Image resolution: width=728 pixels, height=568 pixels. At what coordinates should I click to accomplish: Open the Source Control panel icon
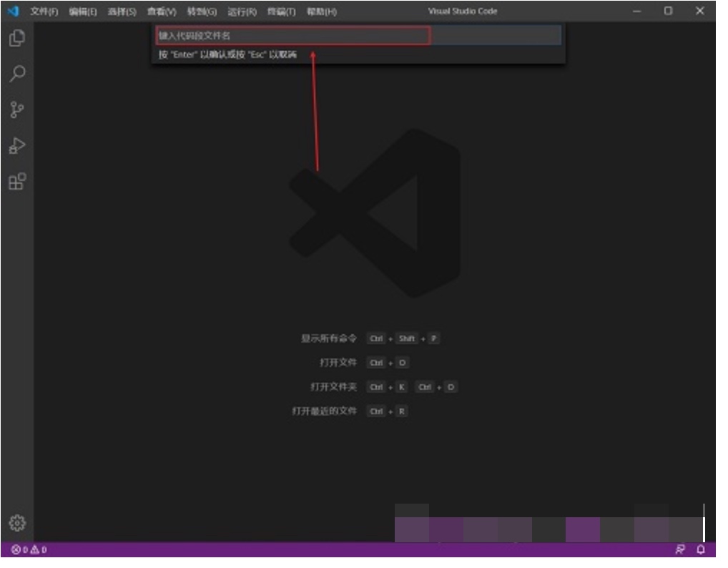tap(16, 109)
